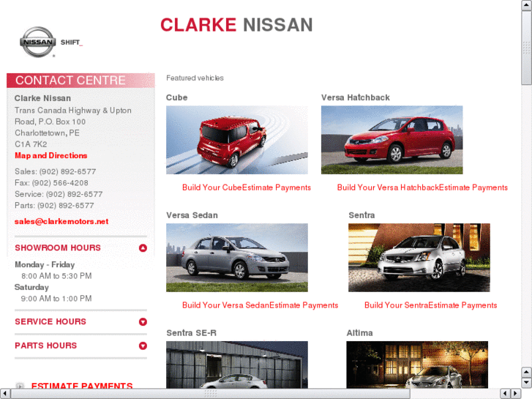This screenshot has height=399, width=532.
Task: Click the horizontal scrollbar thumb
Action: pyautogui.click(x=210, y=394)
